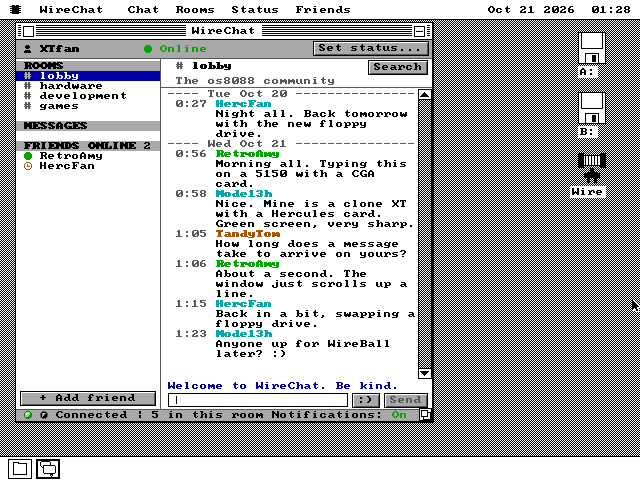Click the Online status text

(183, 49)
